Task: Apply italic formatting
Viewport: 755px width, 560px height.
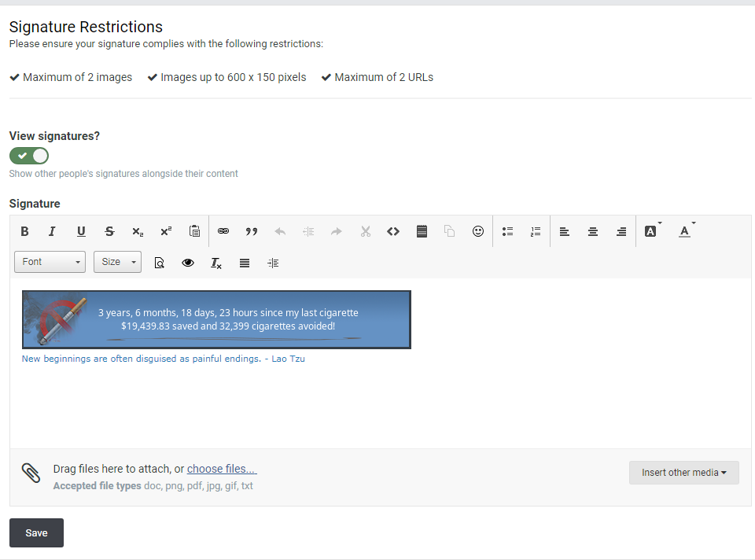Action: (52, 231)
